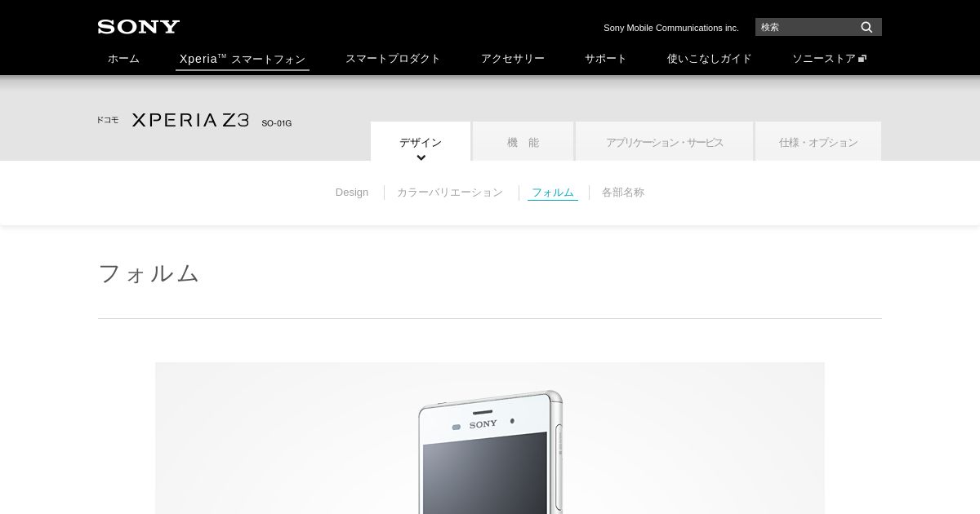The height and width of the screenshot is (514, 980).
Task: Go to the 各部名称 sub-navigation link
Action: click(x=623, y=193)
